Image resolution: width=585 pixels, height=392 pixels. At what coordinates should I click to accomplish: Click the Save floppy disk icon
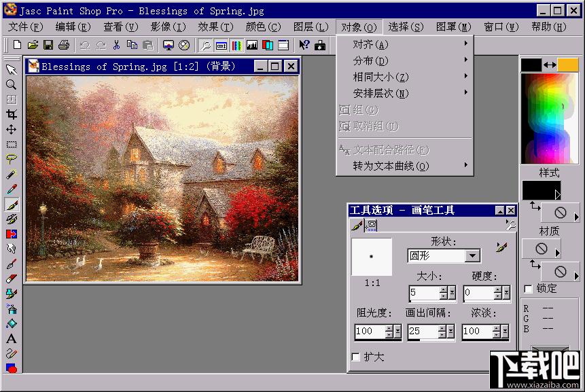pos(48,45)
